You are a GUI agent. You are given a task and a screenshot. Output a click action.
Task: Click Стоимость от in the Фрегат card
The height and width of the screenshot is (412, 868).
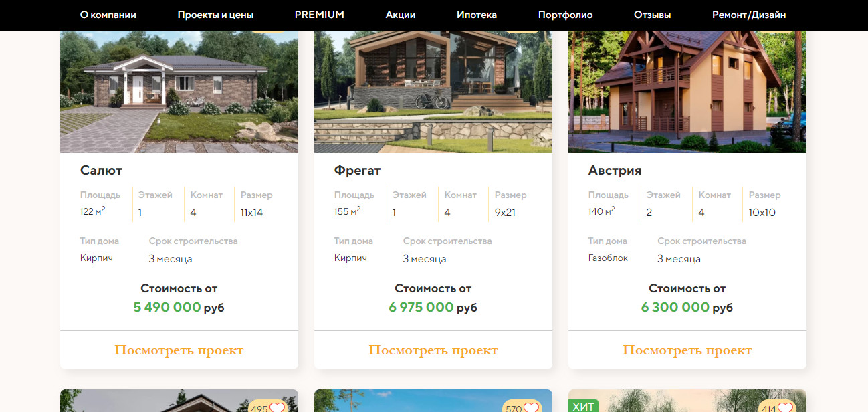click(433, 288)
